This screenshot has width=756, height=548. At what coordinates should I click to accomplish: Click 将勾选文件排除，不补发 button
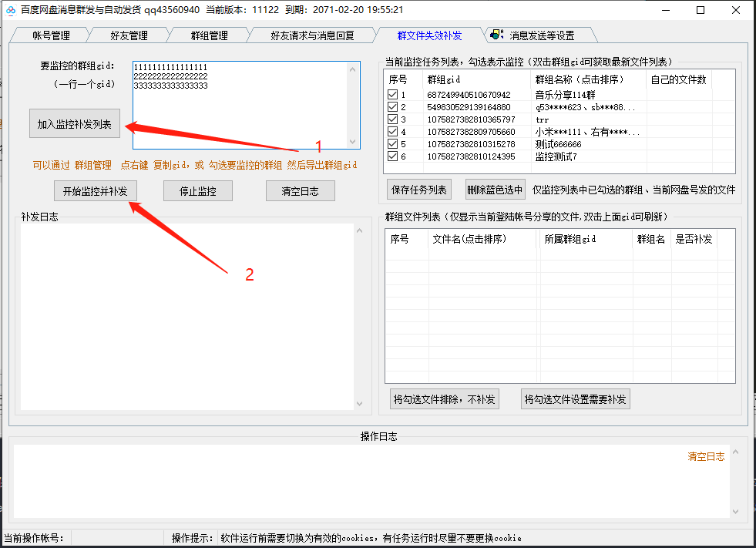pyautogui.click(x=444, y=398)
